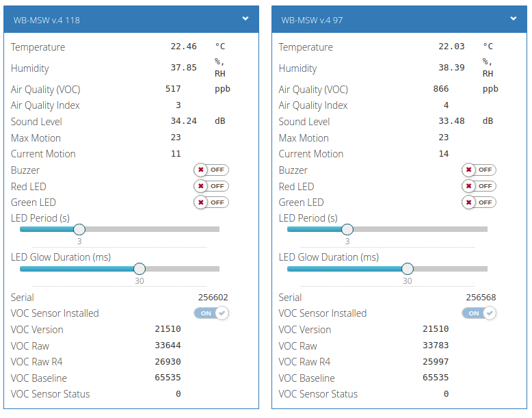The height and width of the screenshot is (418, 532).
Task: Select VOC Raw R4 value 26930
Action: (168, 362)
